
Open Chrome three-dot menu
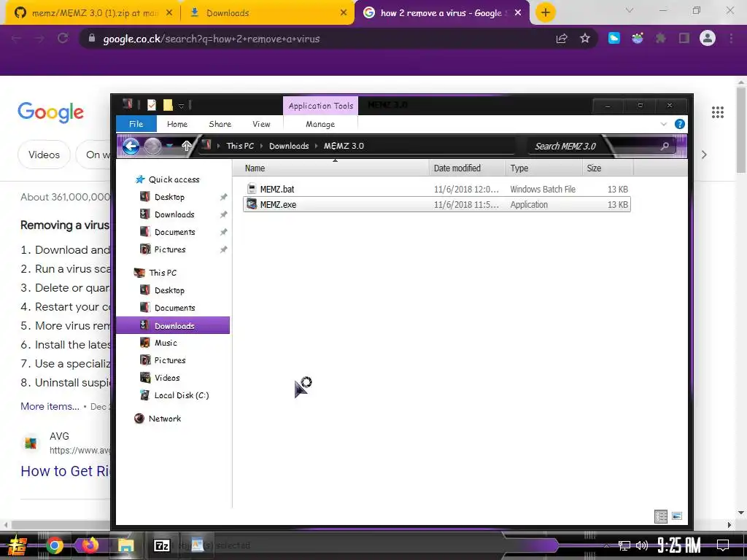pyautogui.click(x=731, y=38)
